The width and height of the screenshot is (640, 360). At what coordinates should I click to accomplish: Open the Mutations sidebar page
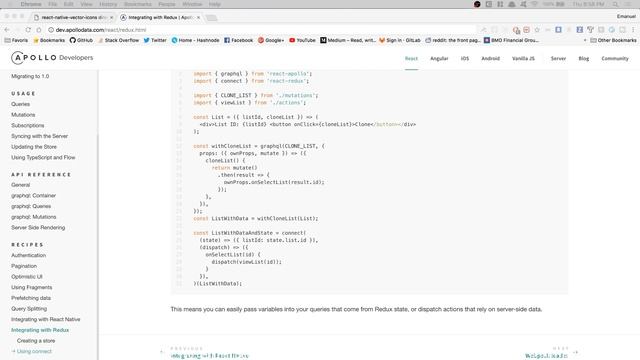tap(23, 115)
